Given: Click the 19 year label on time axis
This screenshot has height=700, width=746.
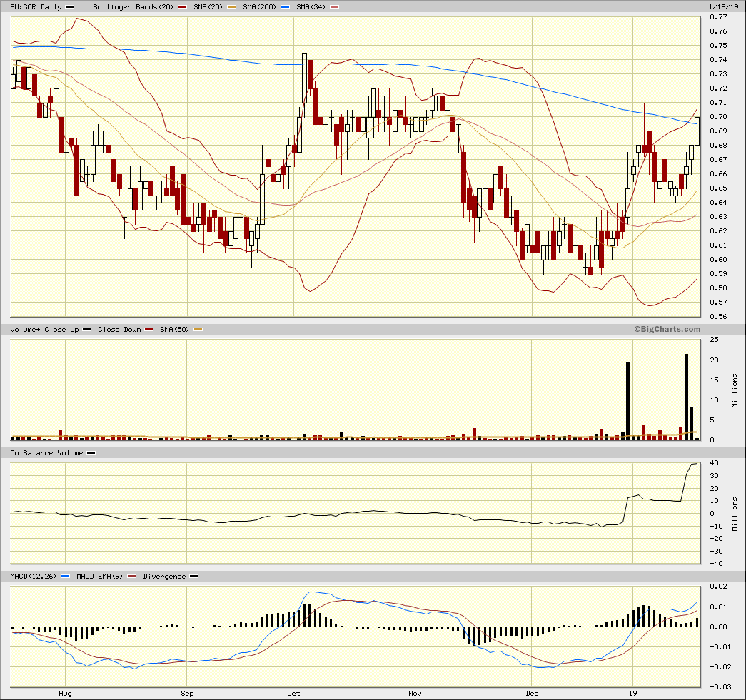Looking at the screenshot, I should (x=632, y=694).
